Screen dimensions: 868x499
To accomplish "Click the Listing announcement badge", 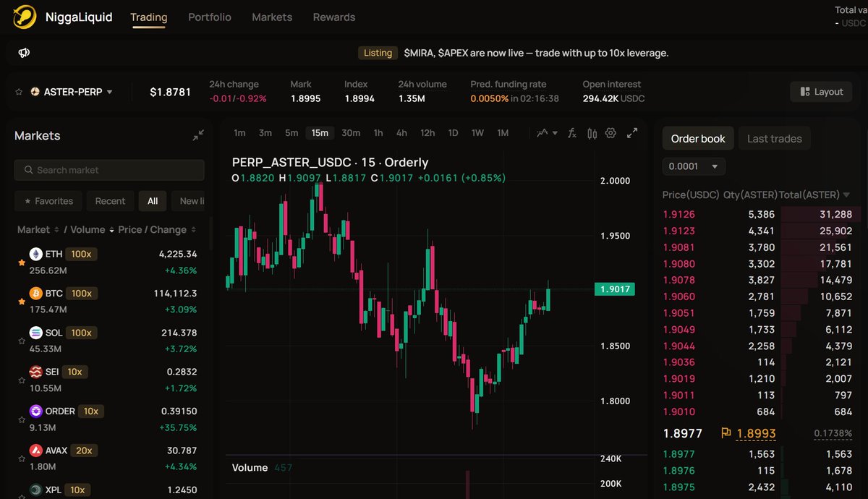I will (378, 53).
